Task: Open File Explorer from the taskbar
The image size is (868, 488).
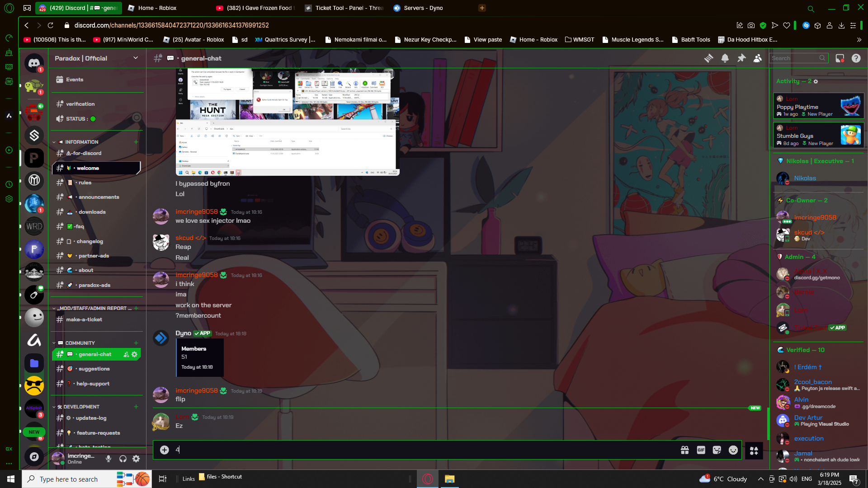Action: click(x=449, y=479)
